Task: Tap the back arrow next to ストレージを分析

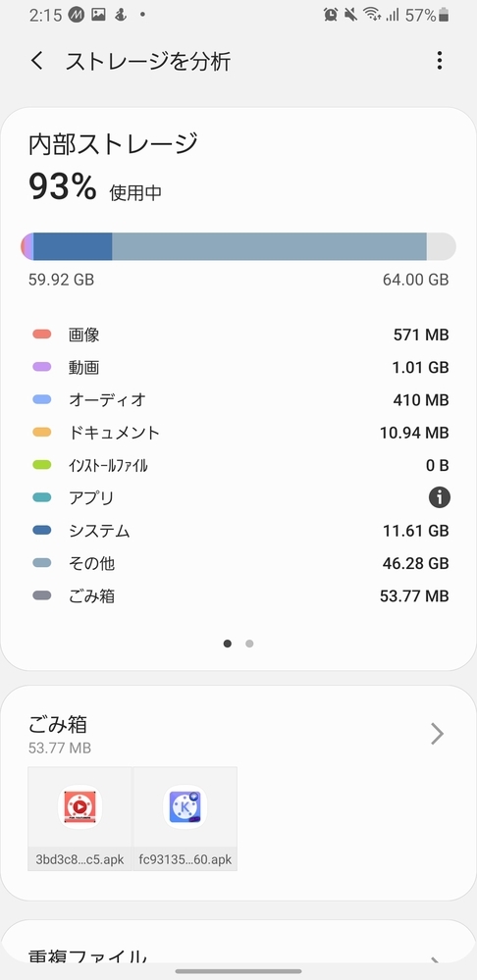Action: [37, 61]
